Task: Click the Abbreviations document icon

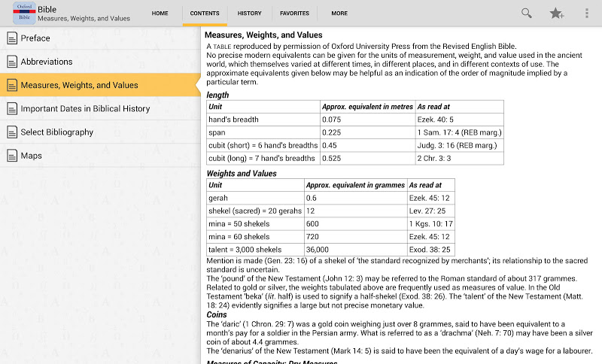Action: click(x=12, y=62)
